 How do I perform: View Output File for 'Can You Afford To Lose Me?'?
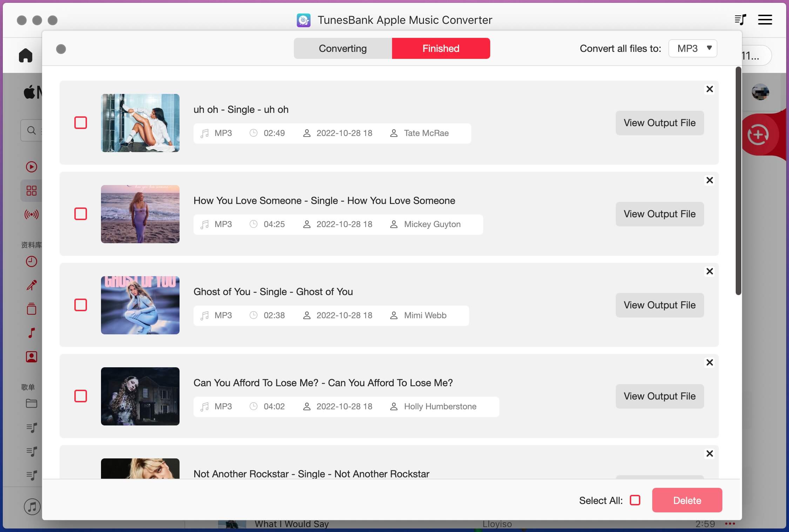(x=660, y=396)
